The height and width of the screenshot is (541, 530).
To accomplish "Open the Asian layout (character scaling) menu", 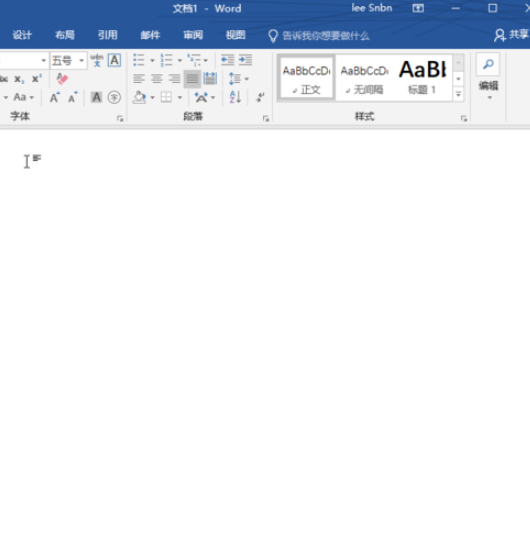I will [x=205, y=97].
